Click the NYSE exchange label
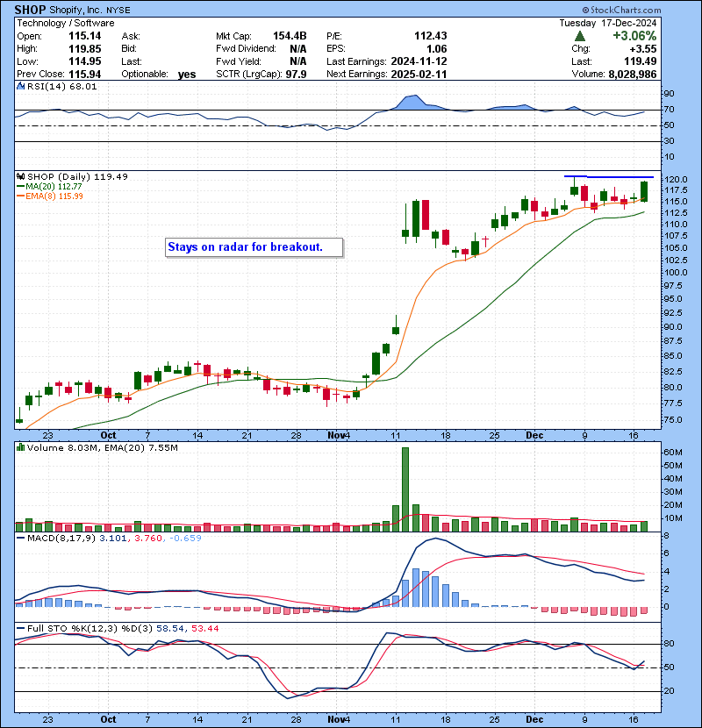Screen dimensions: 702x728 pyautogui.click(x=118, y=10)
